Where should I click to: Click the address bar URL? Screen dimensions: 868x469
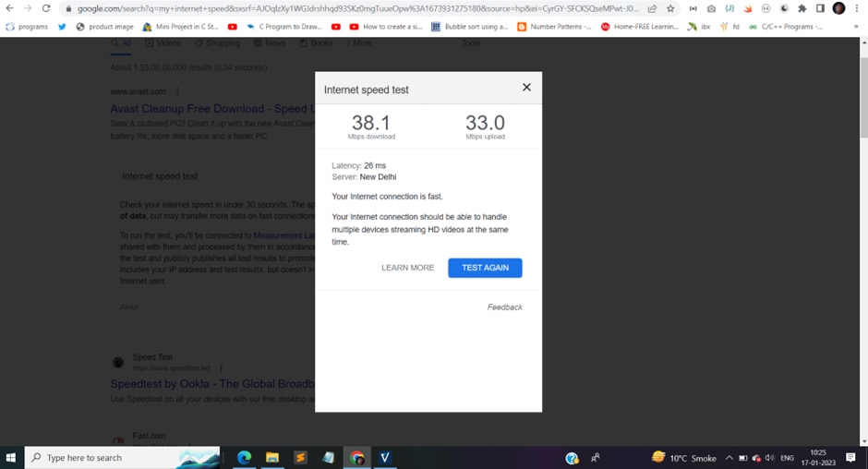click(x=357, y=9)
